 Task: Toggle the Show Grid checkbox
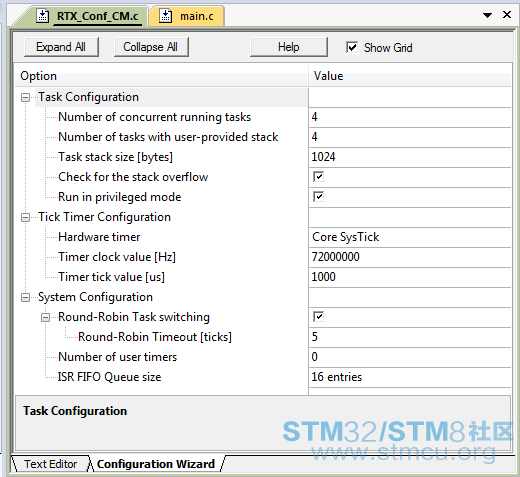(x=352, y=47)
